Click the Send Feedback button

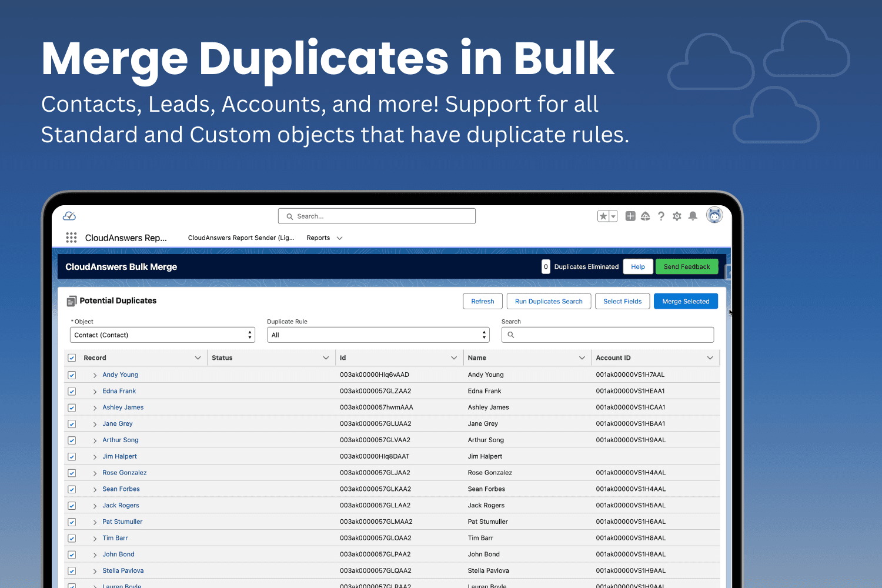[687, 266]
